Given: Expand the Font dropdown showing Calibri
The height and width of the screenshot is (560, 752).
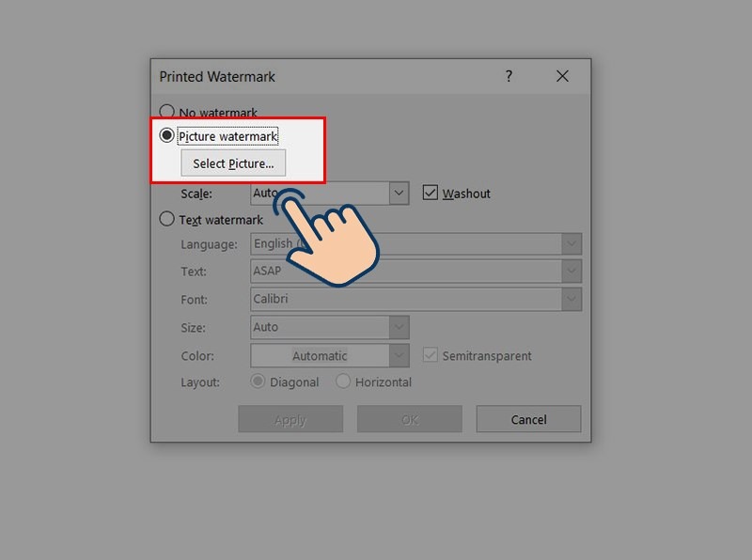Looking at the screenshot, I should [x=572, y=299].
